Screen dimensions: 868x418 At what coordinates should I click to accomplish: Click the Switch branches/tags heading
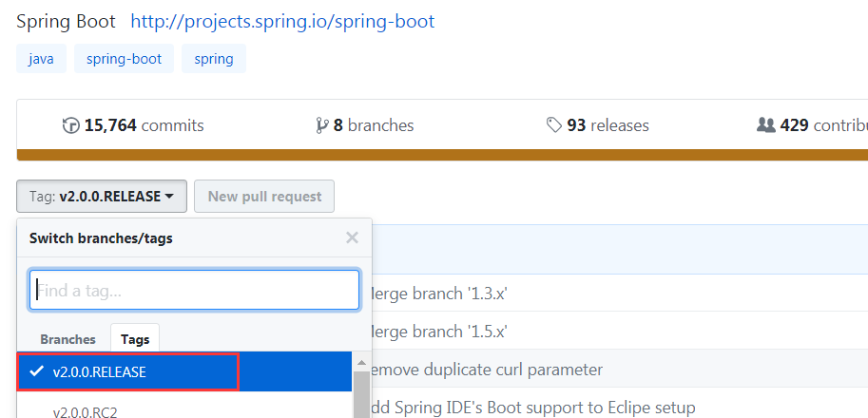pyautogui.click(x=101, y=238)
